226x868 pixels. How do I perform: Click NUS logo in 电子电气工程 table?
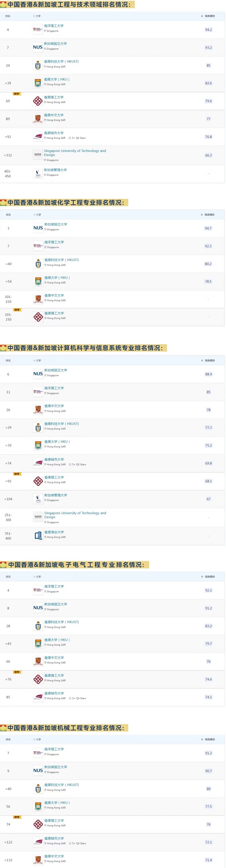[38, 608]
